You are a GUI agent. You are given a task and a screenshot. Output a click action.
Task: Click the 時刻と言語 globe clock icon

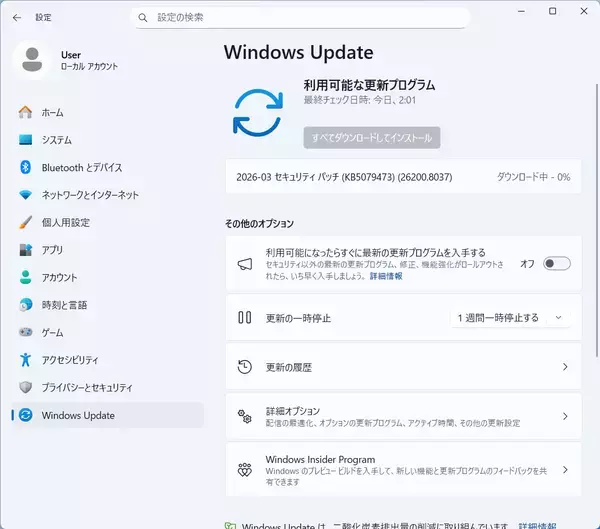[25, 305]
